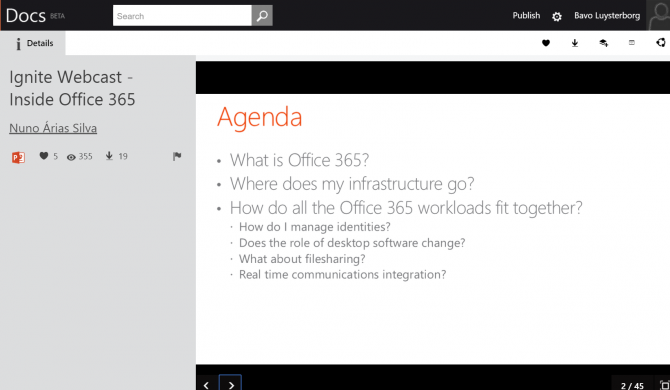Click the user avatar in the header
Viewport: 670px width, 390px height.
tap(658, 15)
